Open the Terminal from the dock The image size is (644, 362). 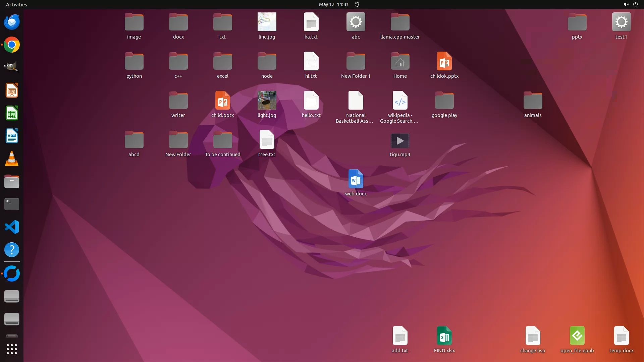[x=12, y=204]
